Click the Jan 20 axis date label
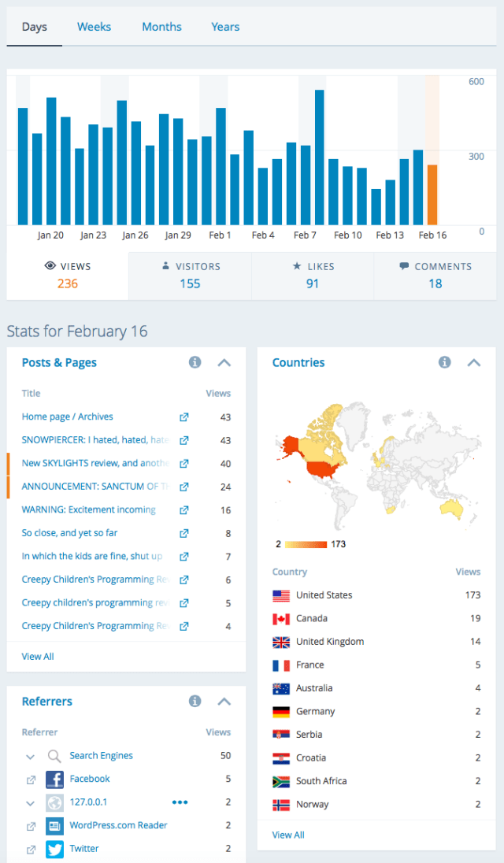 click(50, 235)
